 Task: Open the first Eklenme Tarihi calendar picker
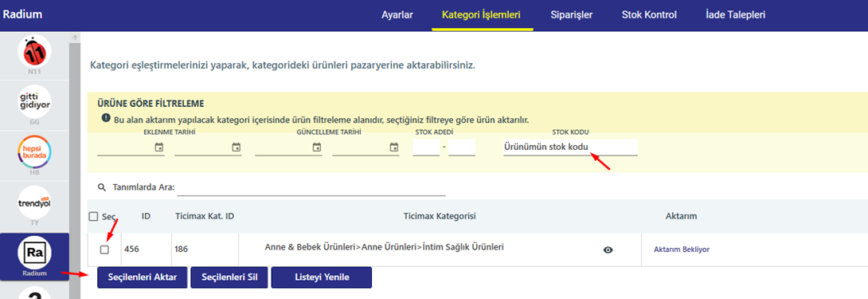[159, 147]
